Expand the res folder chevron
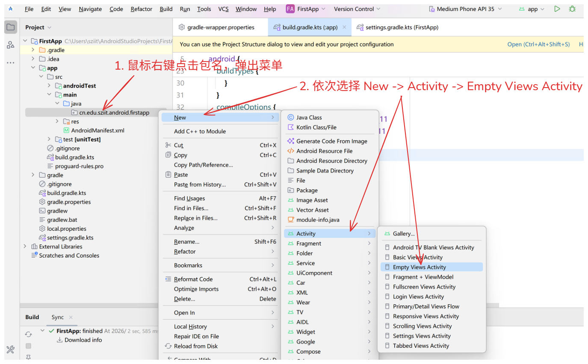Image resolution: width=588 pixels, height=364 pixels. tap(57, 122)
